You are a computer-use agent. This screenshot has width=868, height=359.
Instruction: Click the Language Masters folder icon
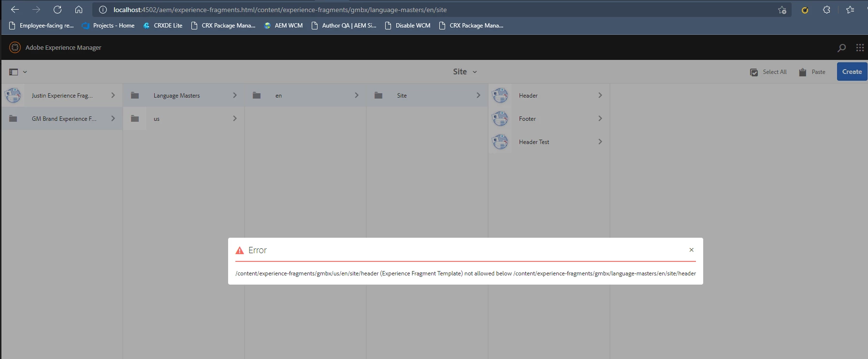pos(135,95)
